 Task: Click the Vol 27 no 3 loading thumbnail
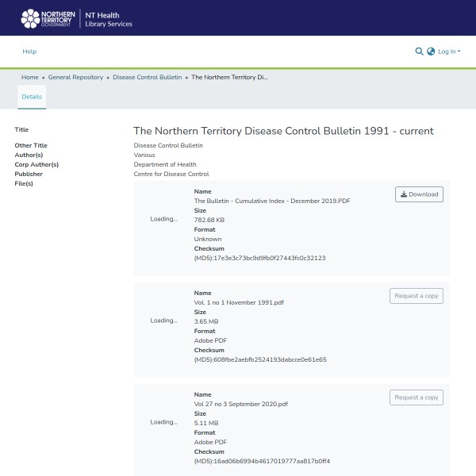point(163,422)
